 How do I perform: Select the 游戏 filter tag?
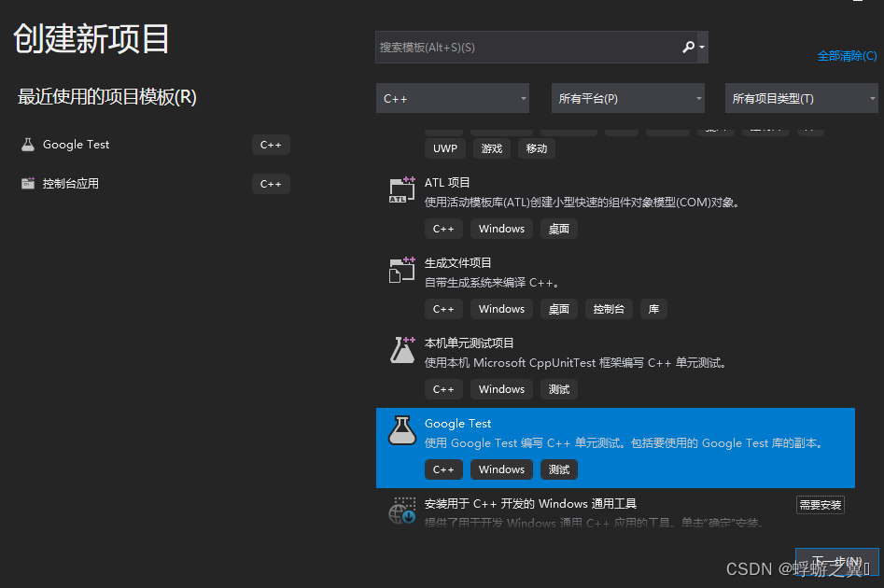tap(491, 147)
